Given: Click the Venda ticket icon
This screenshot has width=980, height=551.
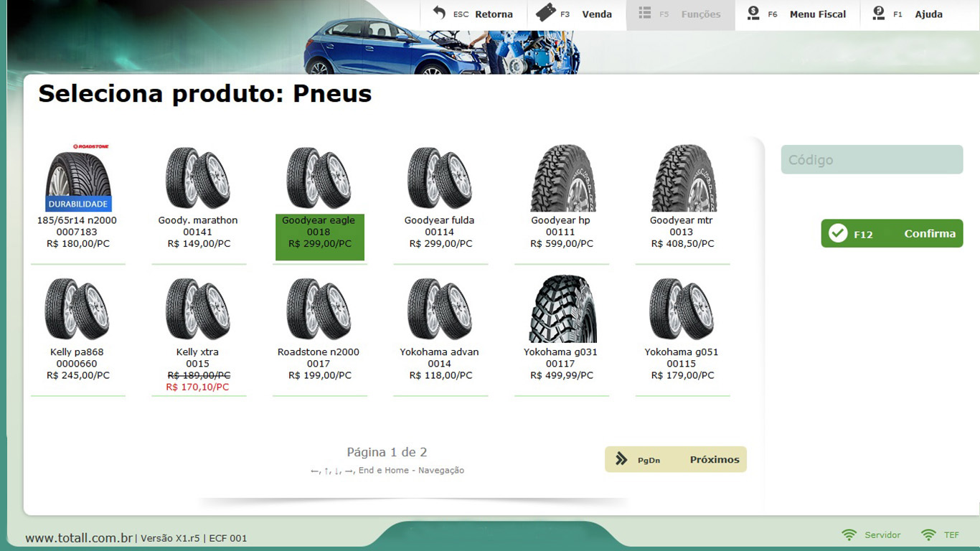Looking at the screenshot, I should pos(546,13).
